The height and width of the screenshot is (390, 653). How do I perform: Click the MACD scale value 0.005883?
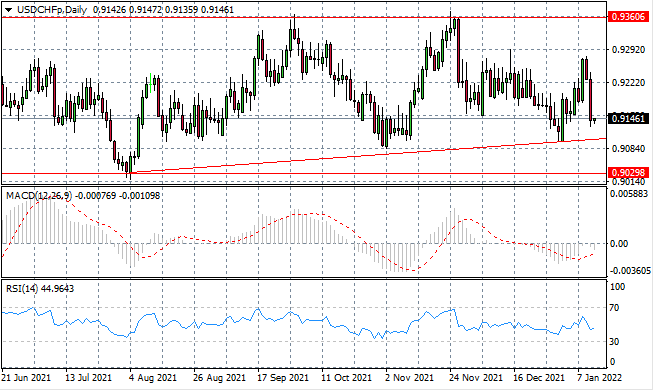point(629,194)
